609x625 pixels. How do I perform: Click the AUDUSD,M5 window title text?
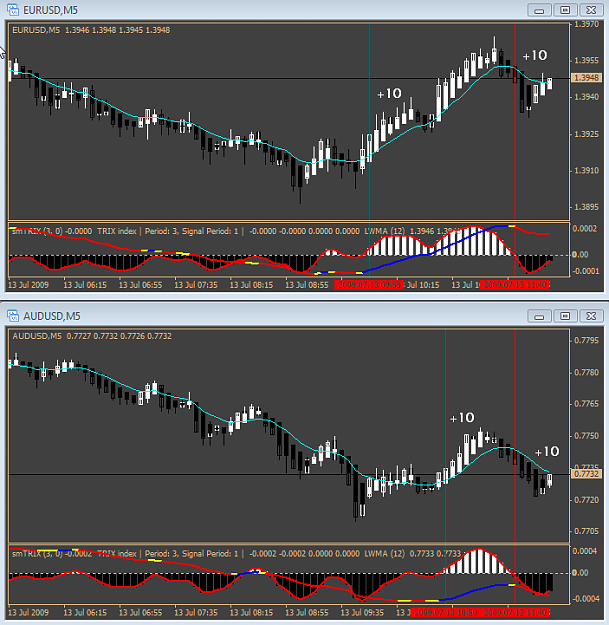[52, 316]
